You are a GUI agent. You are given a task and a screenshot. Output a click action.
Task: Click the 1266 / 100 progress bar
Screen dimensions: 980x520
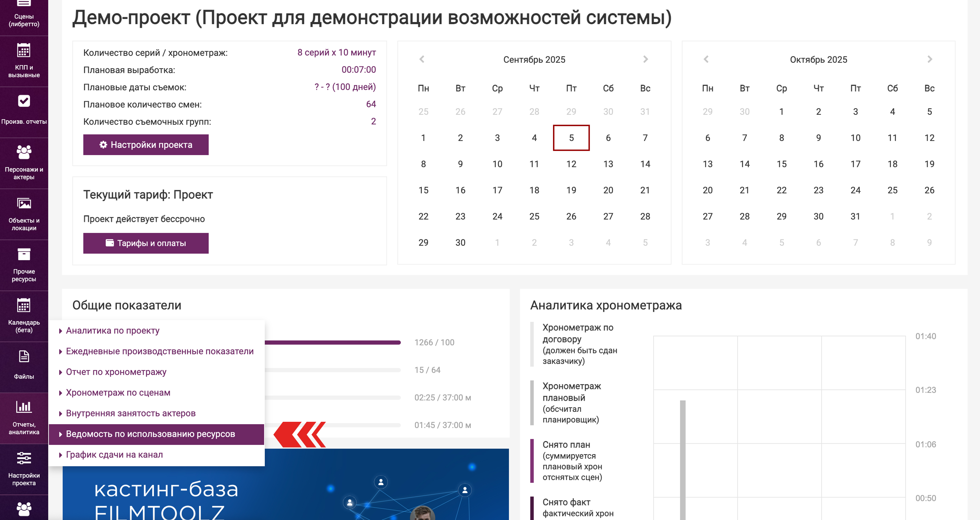tap(333, 343)
